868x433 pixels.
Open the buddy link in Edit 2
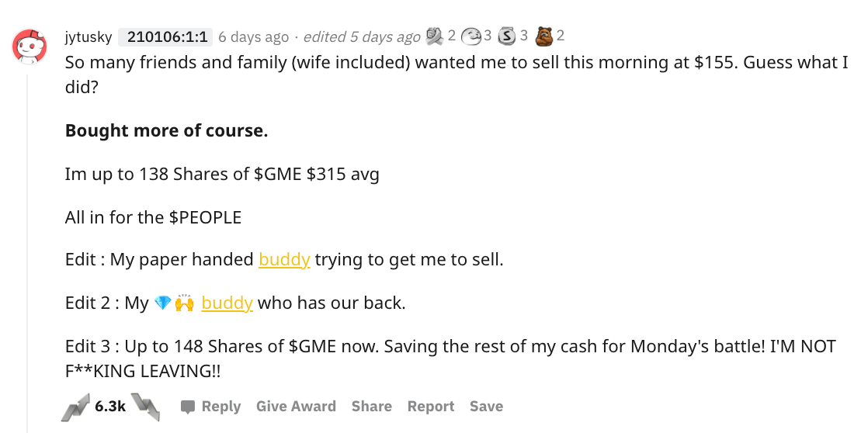(x=227, y=303)
